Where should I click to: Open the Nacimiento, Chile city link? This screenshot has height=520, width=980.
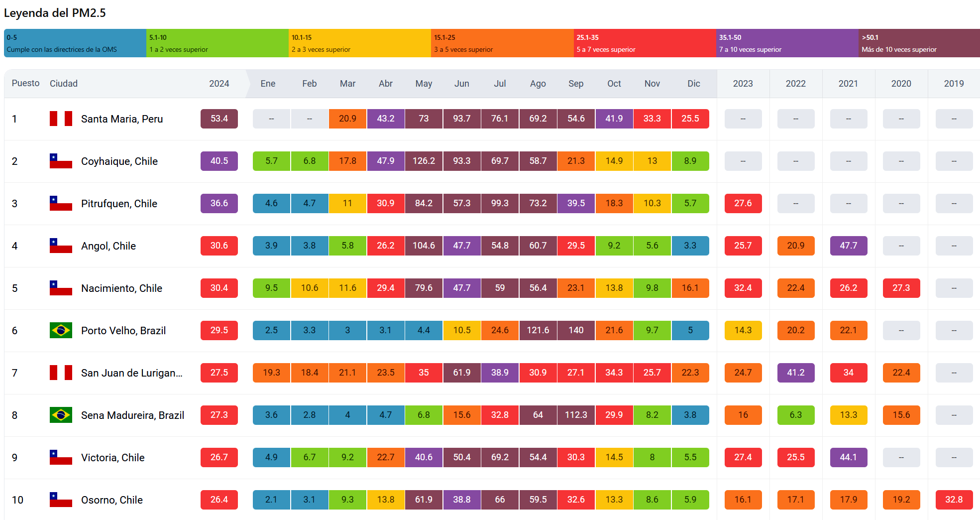pos(121,288)
